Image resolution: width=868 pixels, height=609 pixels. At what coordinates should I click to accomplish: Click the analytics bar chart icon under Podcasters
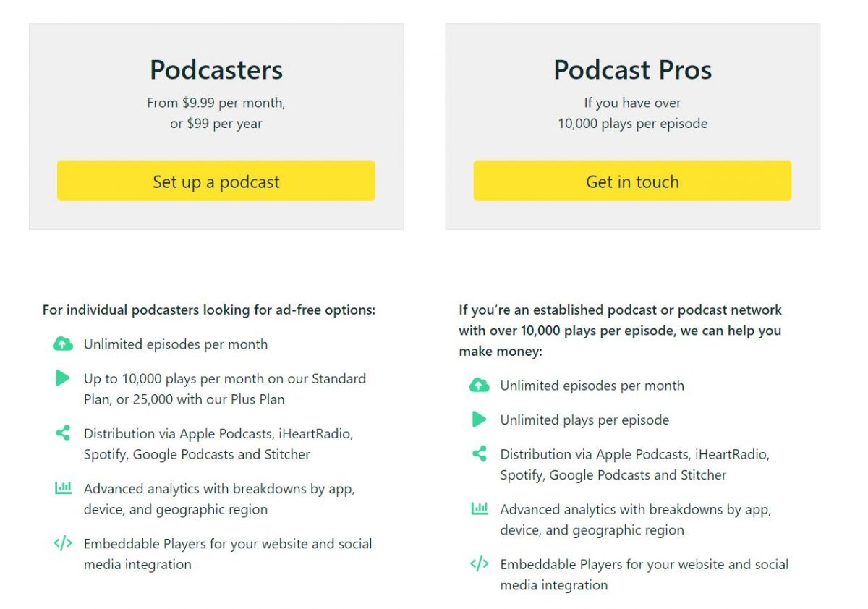click(63, 488)
